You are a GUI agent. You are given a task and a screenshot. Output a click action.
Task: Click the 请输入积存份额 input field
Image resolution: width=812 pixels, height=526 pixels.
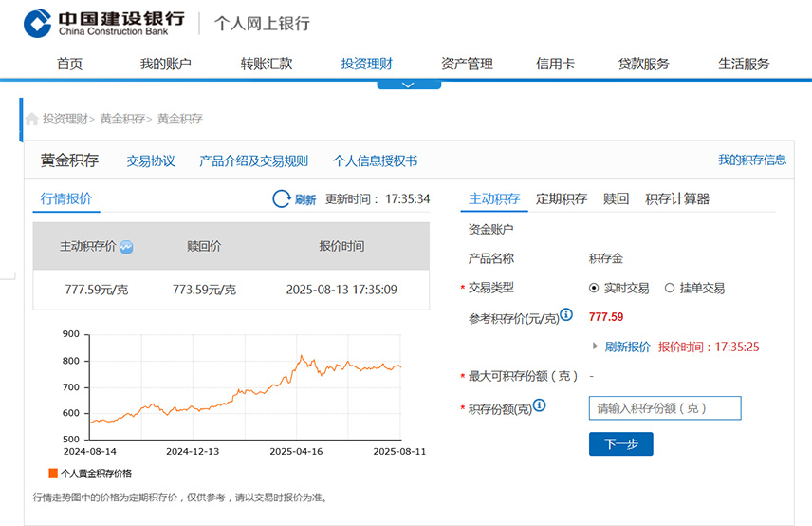665,408
